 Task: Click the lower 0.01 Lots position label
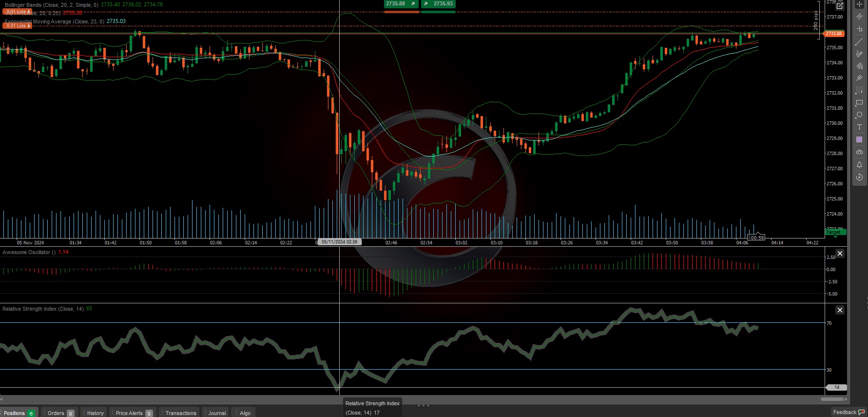[18, 26]
